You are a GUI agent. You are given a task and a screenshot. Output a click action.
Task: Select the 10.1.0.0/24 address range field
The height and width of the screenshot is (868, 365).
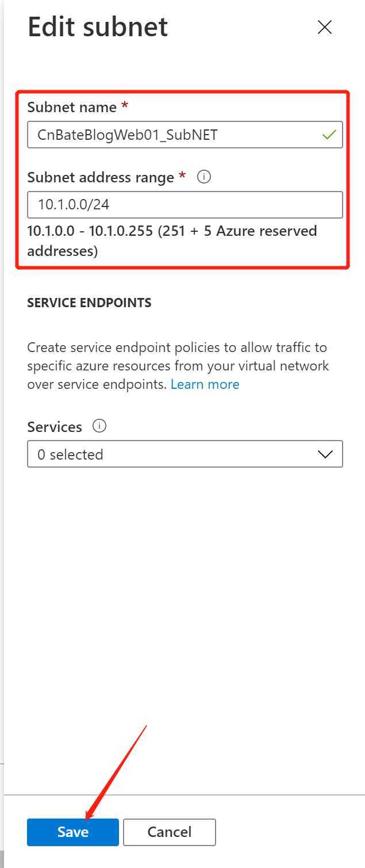[185, 205]
